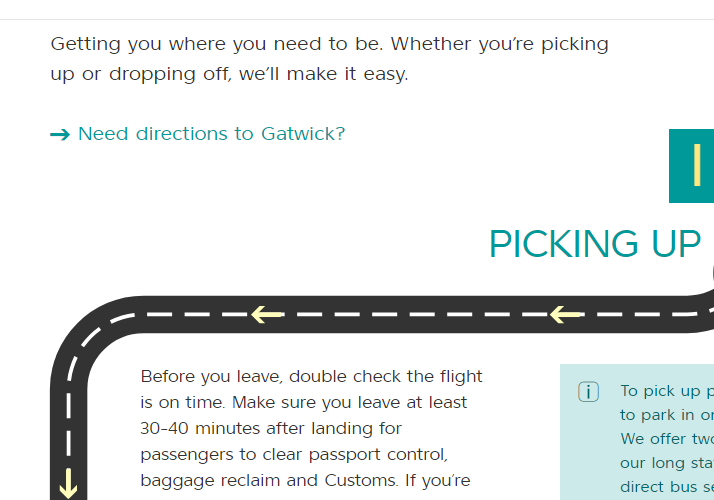Click the '30-40 minutes after landing' line
714x500 pixels.
(271, 429)
